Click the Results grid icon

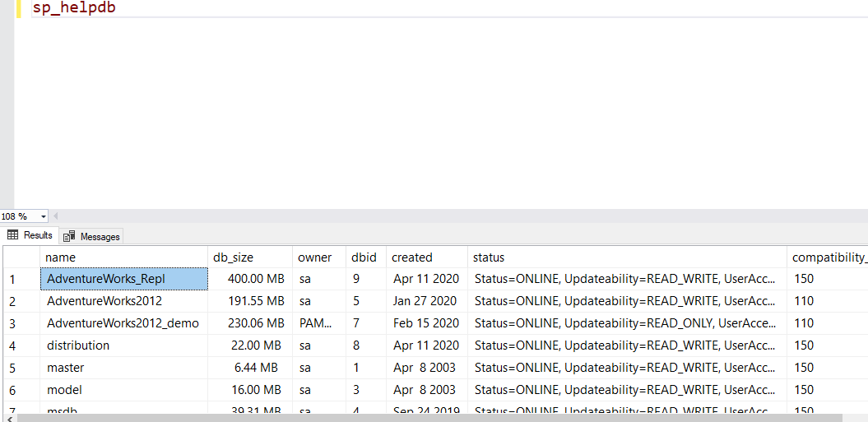tap(12, 235)
